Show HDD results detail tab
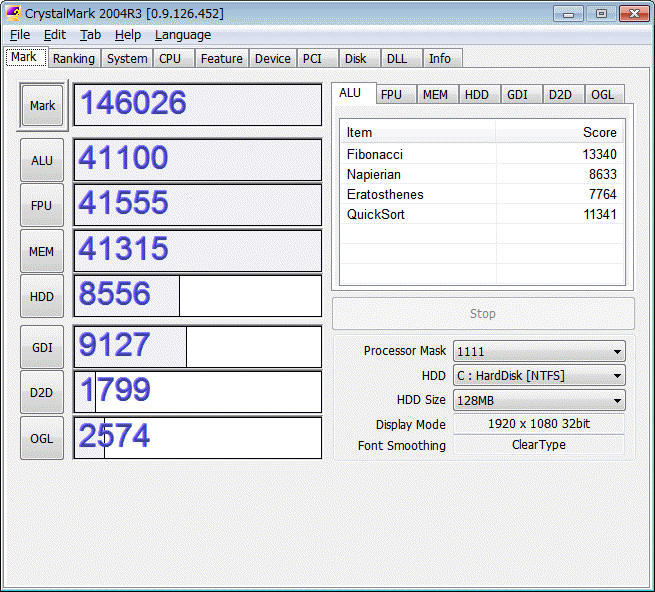655x592 pixels. click(x=480, y=95)
